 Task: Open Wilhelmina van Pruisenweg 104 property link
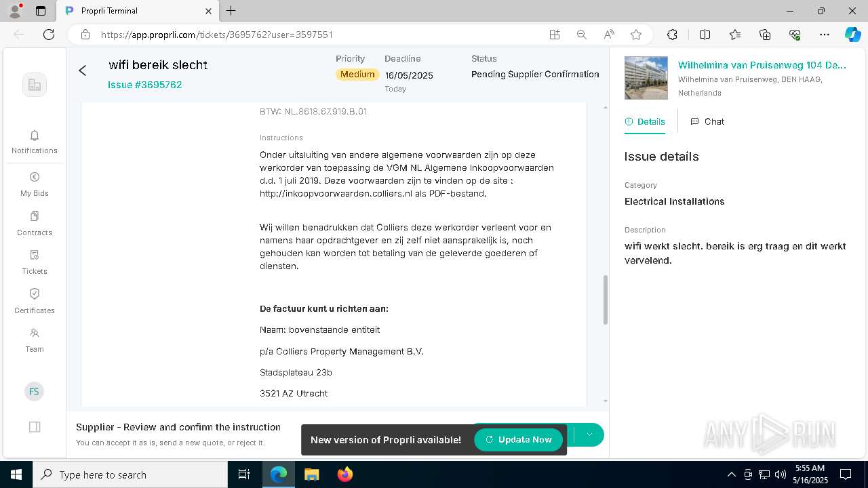pos(762,65)
